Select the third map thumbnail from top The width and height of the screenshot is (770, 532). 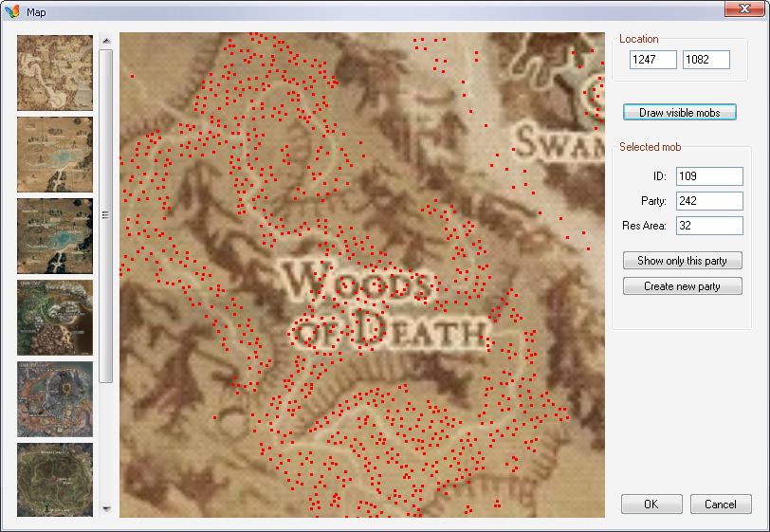click(54, 236)
